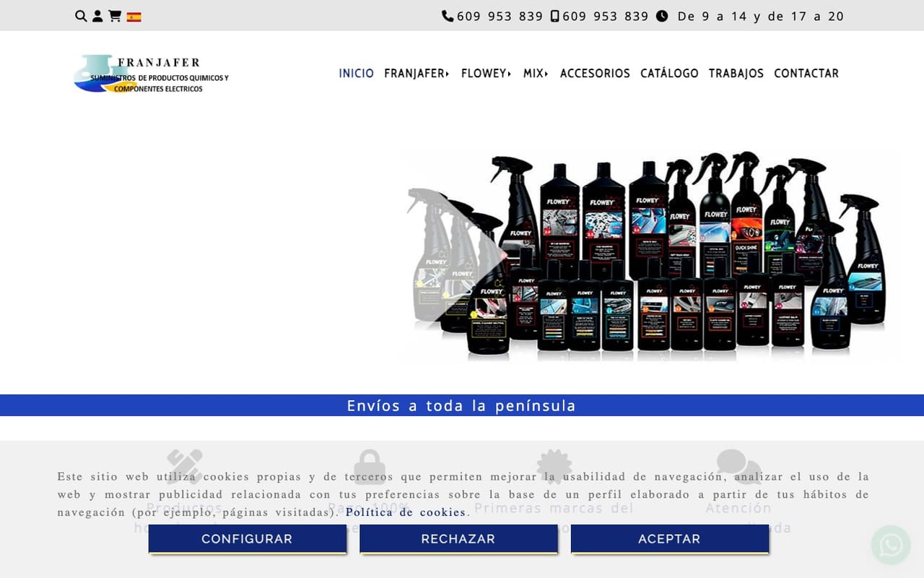Select the Spanish flag language icon
Image resolution: width=924 pixels, height=578 pixels.
(x=134, y=17)
